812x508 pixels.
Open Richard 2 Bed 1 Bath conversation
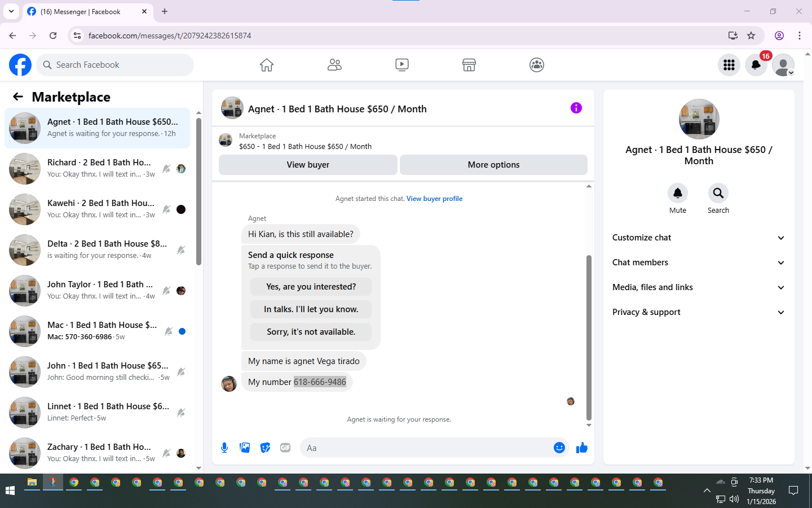point(97,169)
